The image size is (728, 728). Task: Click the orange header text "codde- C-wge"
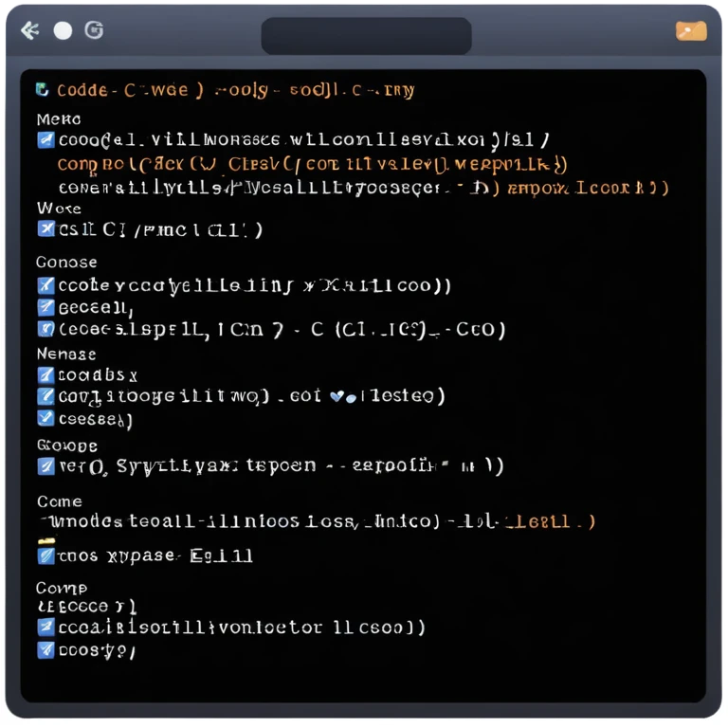pos(122,90)
